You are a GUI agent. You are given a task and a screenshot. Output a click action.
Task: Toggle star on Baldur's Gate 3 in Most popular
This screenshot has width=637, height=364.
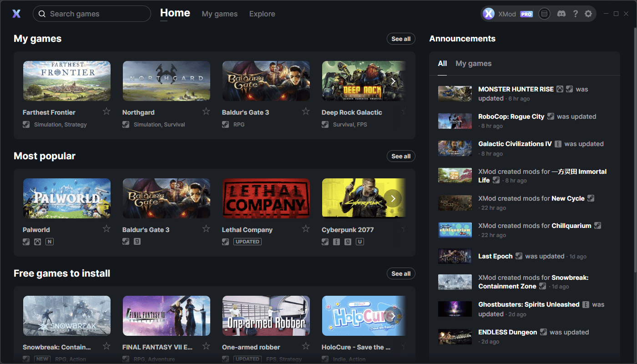tap(206, 229)
